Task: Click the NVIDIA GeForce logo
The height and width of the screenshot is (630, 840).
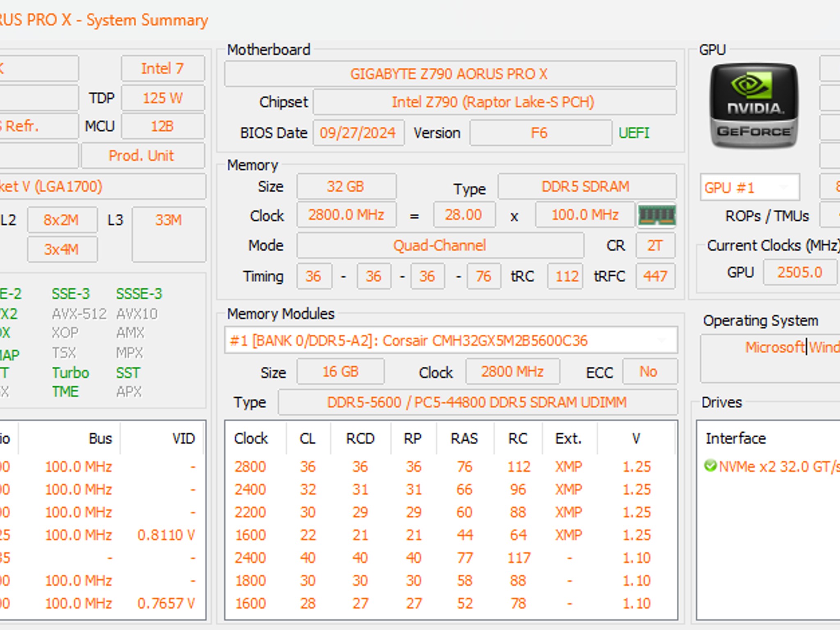Action: (754, 106)
